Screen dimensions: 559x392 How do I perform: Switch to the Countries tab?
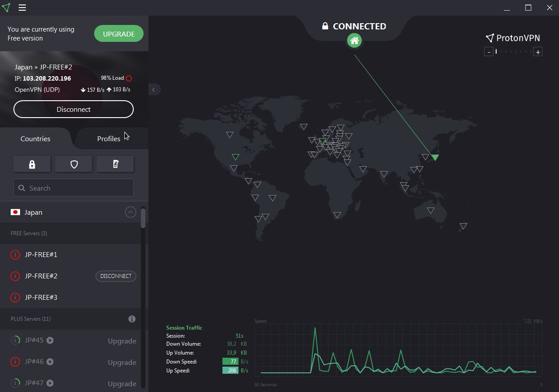(x=35, y=139)
